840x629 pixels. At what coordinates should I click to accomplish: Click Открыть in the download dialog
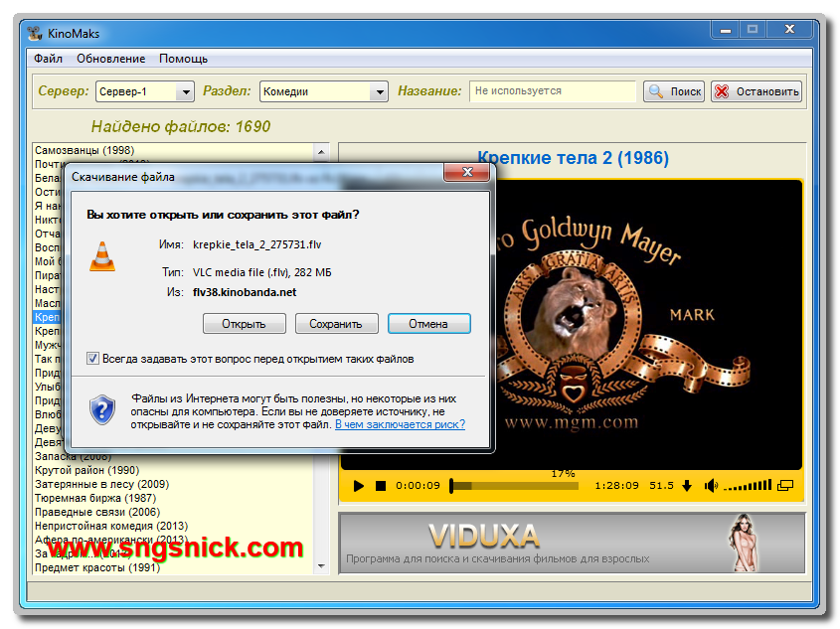244,324
